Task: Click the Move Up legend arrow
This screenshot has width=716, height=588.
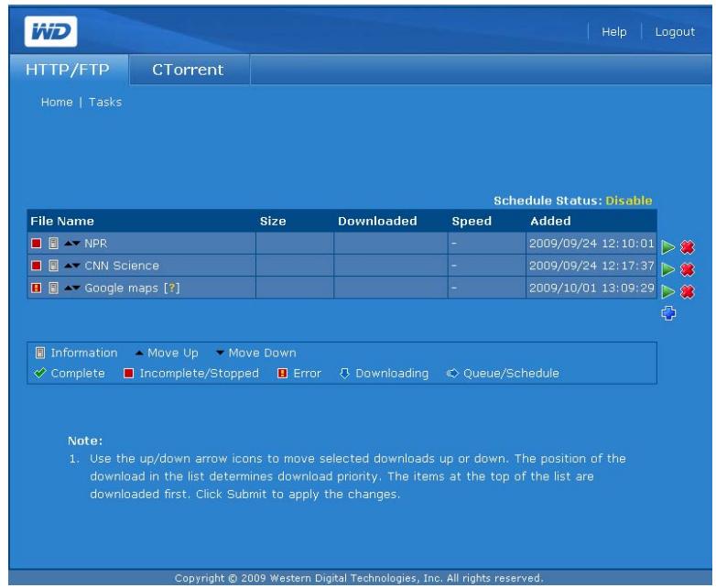Action: pyautogui.click(x=139, y=354)
